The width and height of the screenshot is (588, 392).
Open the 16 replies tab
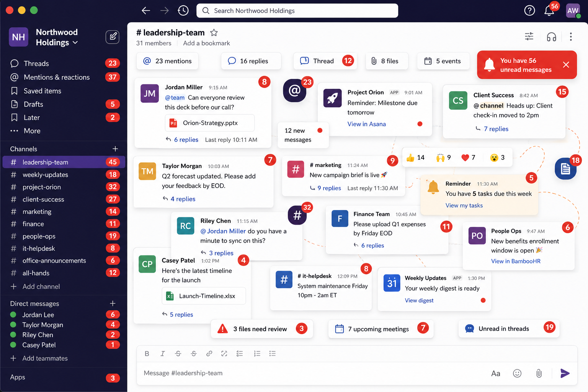(251, 61)
